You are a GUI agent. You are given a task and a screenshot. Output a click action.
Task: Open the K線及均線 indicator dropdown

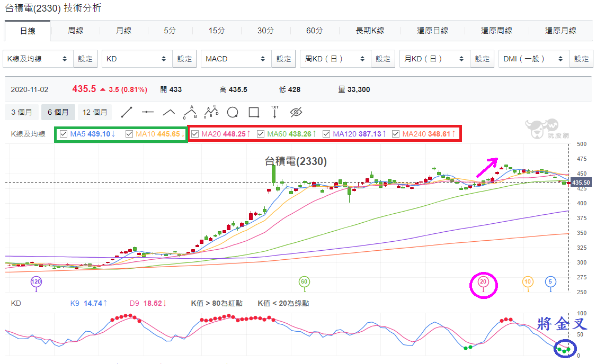(x=38, y=59)
